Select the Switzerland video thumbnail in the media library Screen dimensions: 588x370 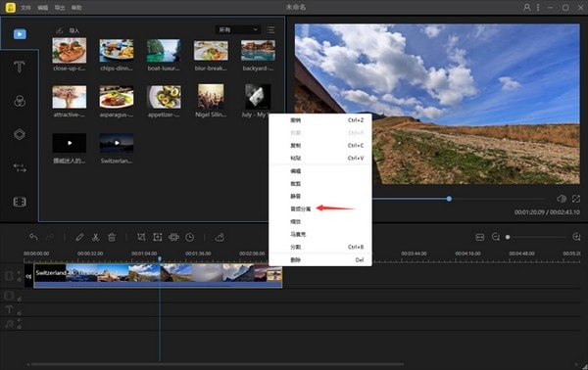click(117, 143)
